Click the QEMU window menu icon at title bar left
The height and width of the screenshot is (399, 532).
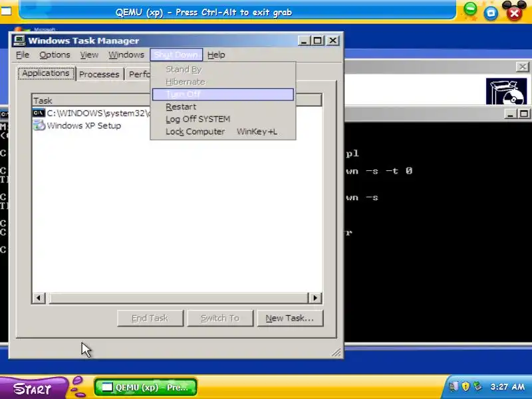6,11
